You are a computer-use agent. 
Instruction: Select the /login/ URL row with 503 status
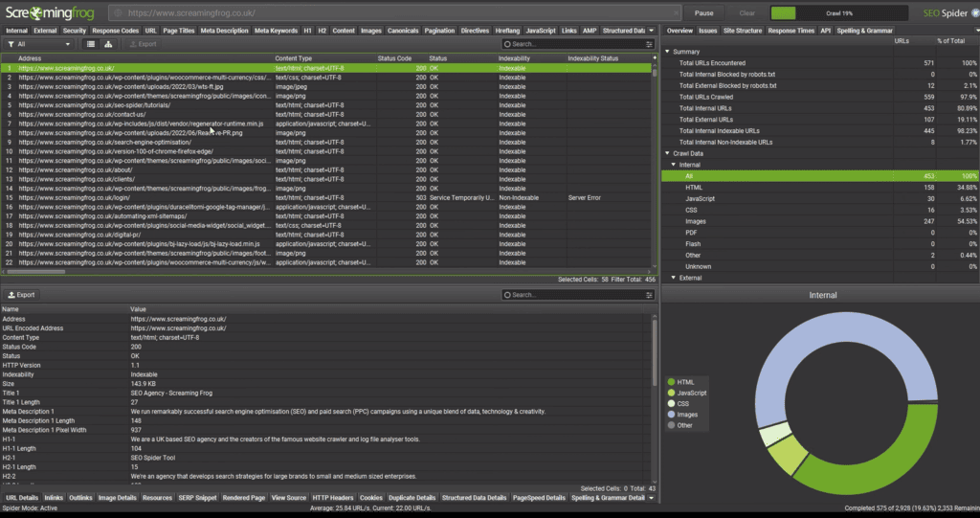325,197
